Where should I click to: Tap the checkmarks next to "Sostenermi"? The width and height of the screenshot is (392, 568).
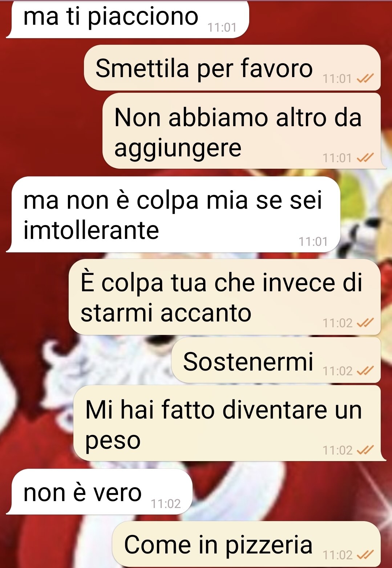(365, 371)
